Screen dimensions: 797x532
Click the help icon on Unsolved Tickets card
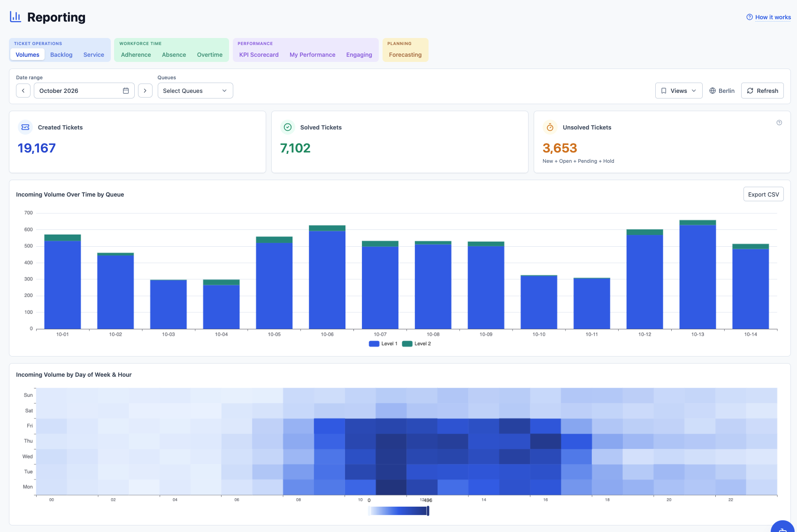coord(779,122)
